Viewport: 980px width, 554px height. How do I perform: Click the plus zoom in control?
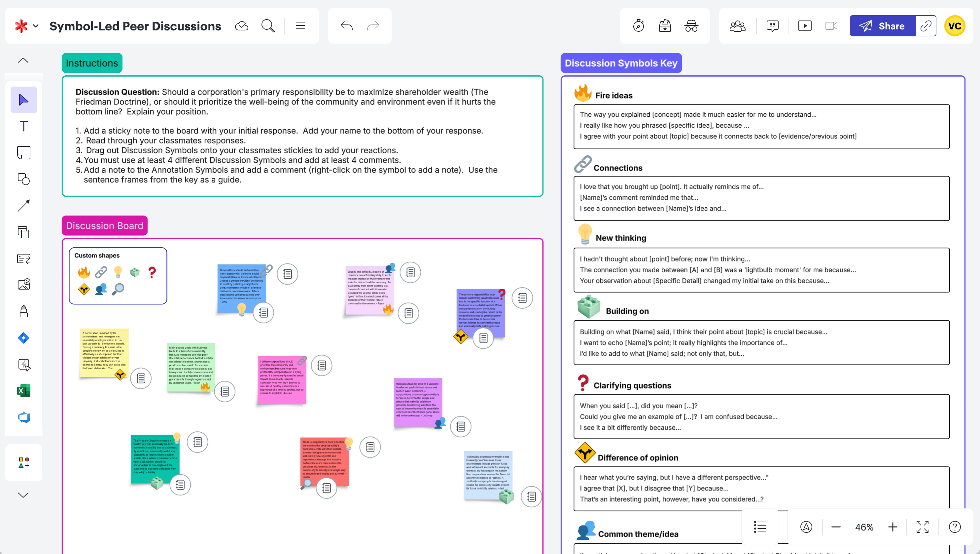tap(892, 527)
